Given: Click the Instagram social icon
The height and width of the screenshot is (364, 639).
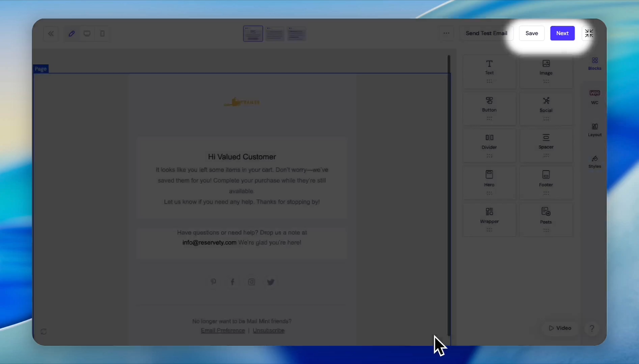Looking at the screenshot, I should point(251,282).
